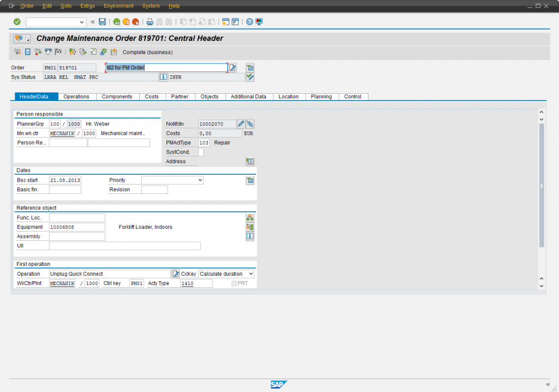Open the Priority dropdown

(x=200, y=180)
